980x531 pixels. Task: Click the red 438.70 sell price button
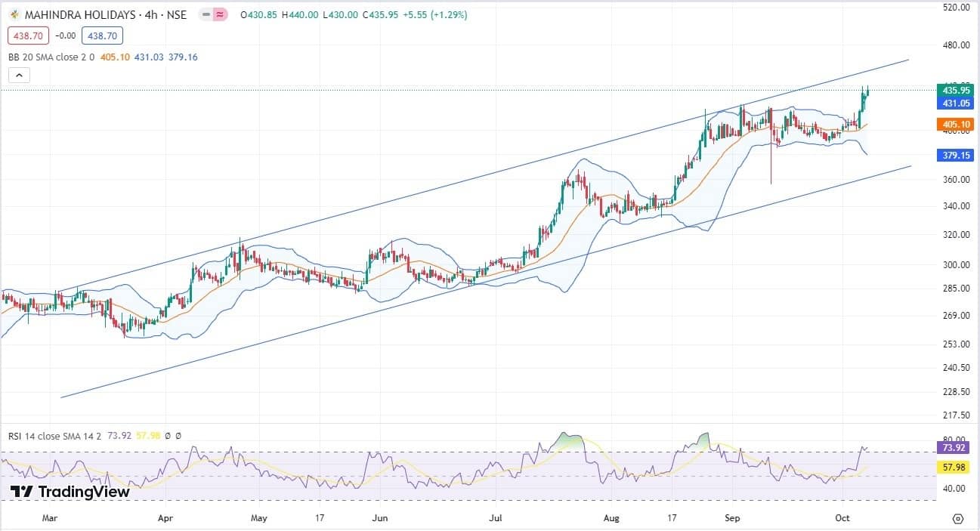tap(26, 36)
